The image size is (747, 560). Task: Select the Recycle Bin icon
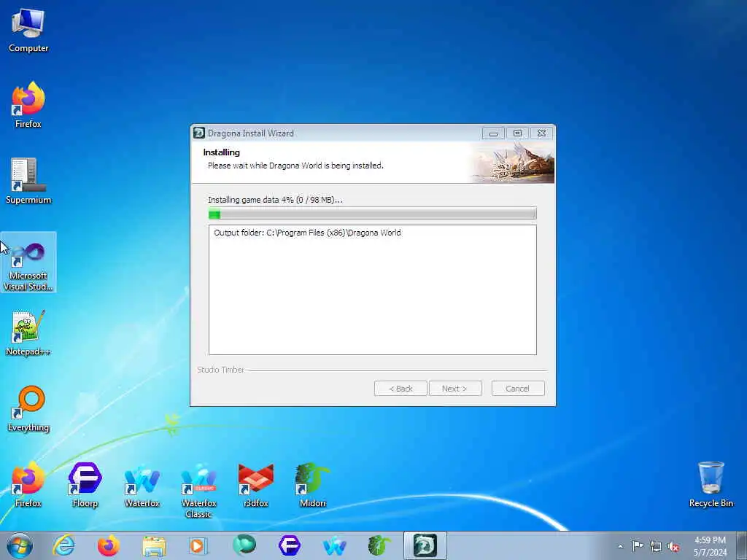coord(711,484)
